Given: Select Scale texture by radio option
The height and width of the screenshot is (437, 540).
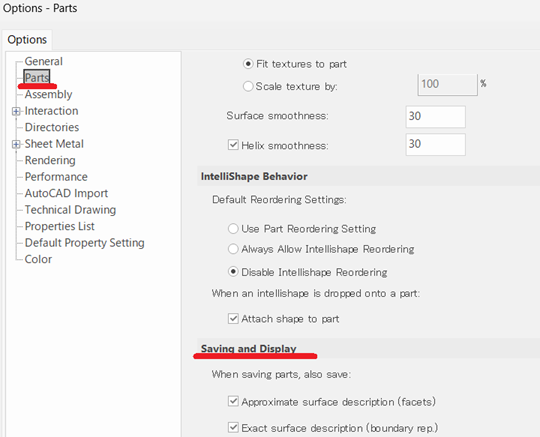Looking at the screenshot, I should pyautogui.click(x=248, y=86).
